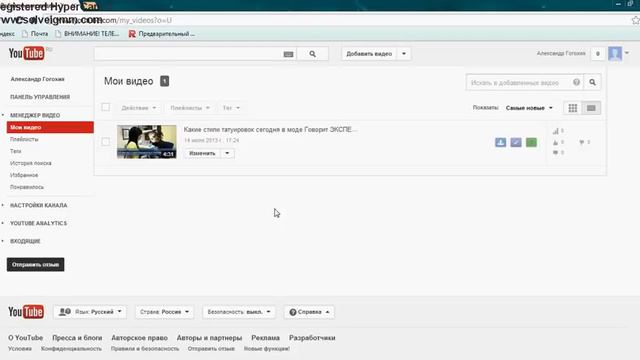
Task: Open the Действия dropdown
Action: 139,108
